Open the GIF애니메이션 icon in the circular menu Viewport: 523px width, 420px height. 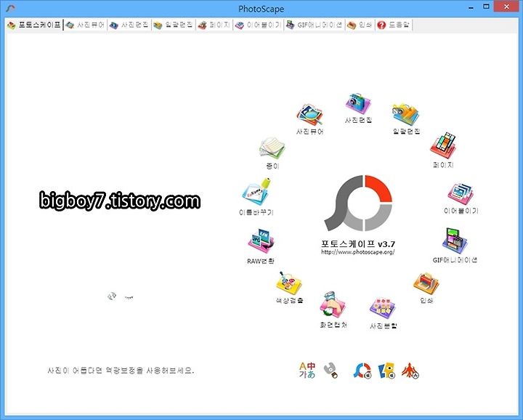455,241
